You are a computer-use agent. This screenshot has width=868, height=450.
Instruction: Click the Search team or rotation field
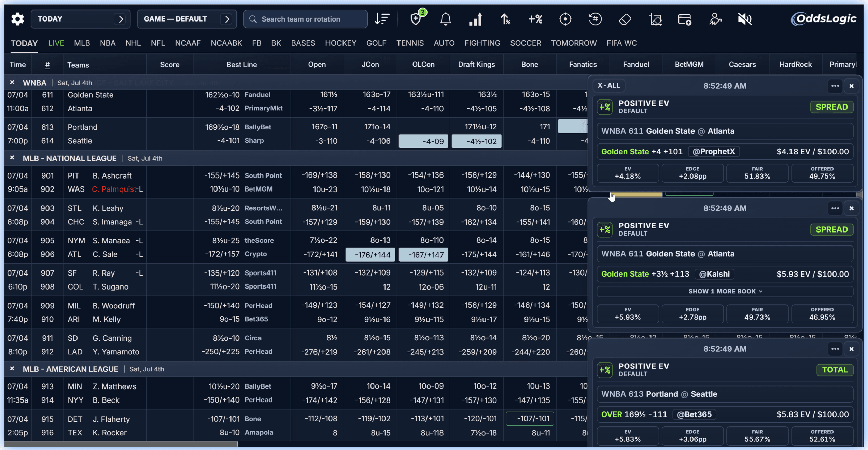306,19
